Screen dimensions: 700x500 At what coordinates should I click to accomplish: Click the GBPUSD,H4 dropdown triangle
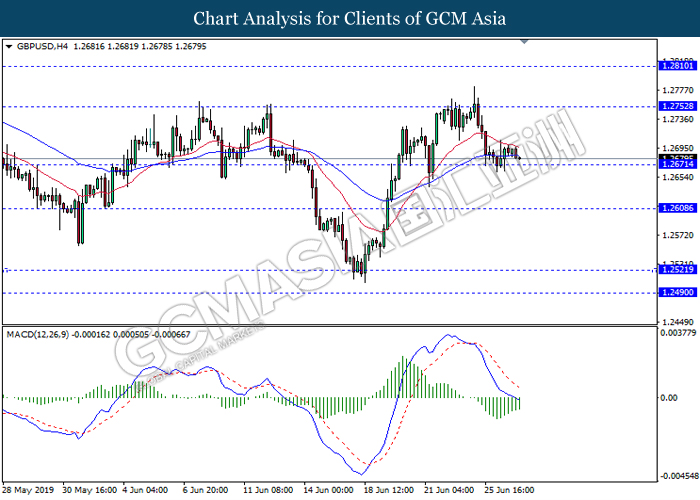9,46
